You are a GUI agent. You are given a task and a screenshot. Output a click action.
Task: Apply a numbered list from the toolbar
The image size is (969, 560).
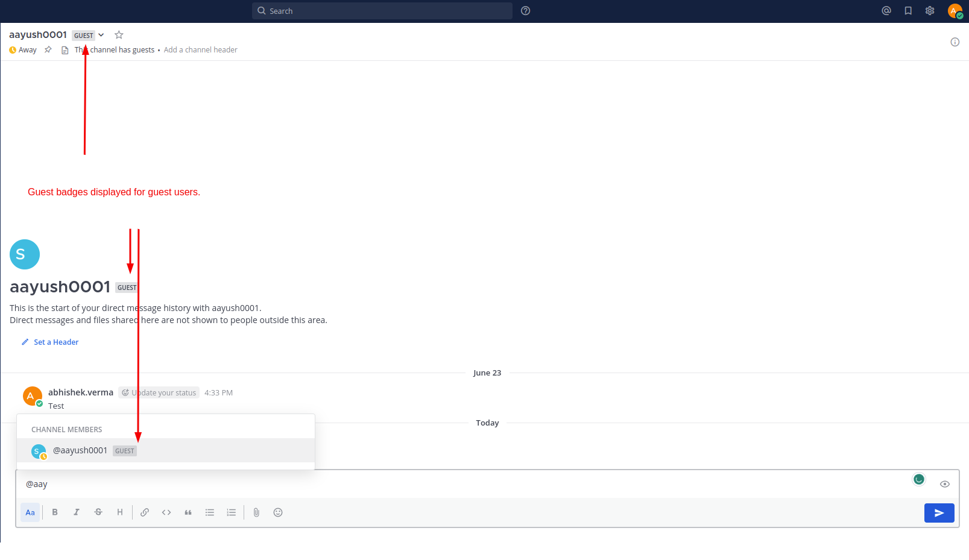pyautogui.click(x=231, y=512)
